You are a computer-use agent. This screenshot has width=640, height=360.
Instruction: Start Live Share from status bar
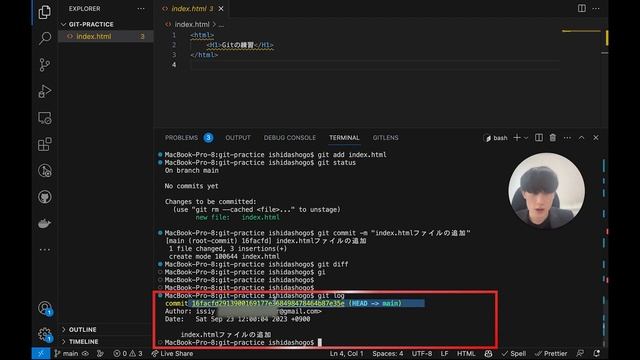coord(172,353)
